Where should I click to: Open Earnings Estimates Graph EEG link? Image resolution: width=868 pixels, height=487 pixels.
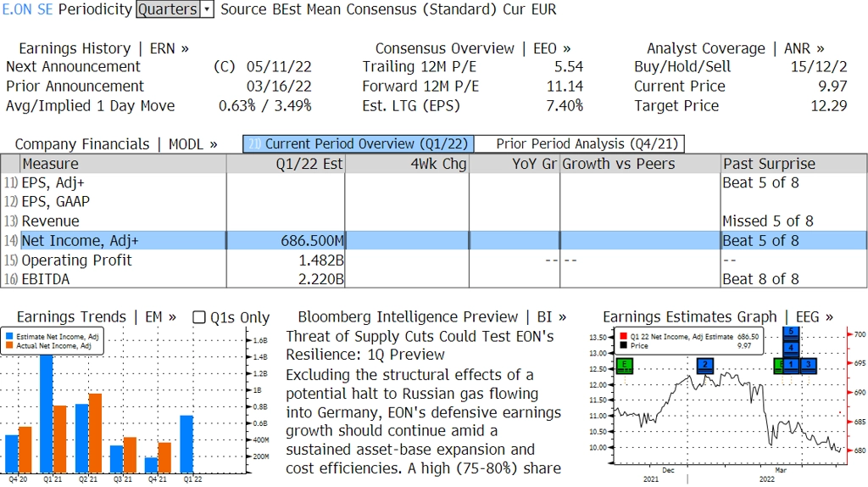(717, 317)
